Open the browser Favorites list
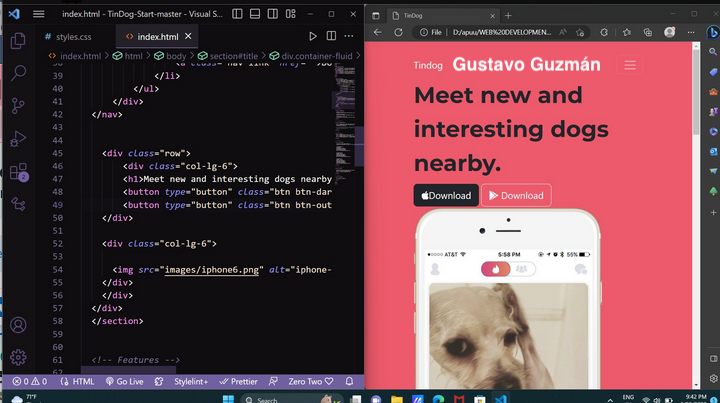Screen dimensions: 720x403 coord(627,33)
